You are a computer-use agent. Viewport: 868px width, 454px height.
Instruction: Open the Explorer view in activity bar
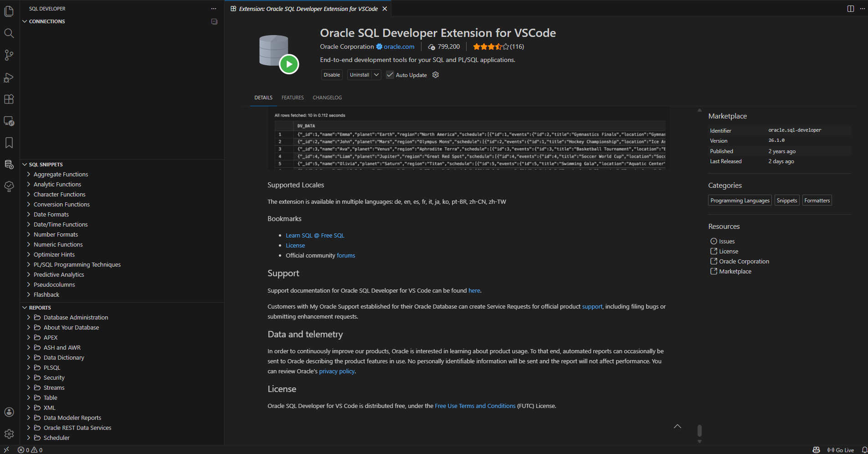(x=9, y=11)
